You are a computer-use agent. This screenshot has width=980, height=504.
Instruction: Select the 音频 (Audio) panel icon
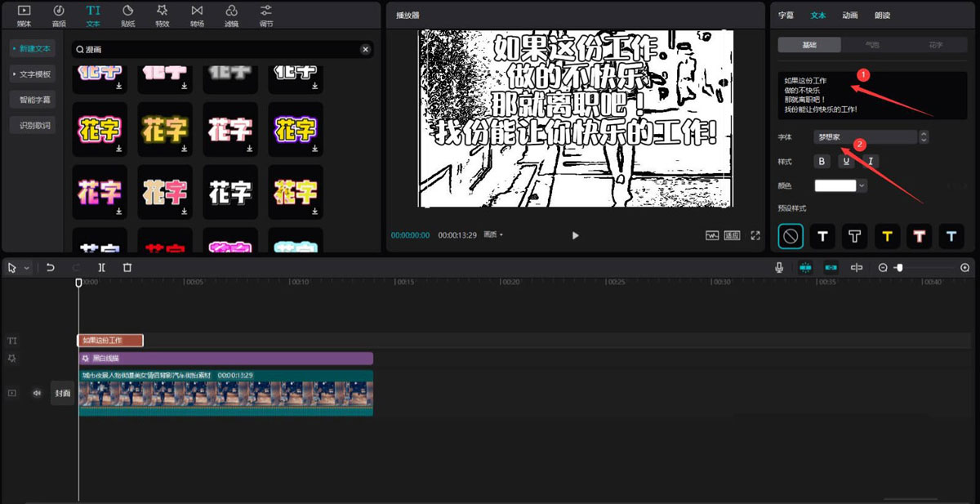[x=57, y=15]
